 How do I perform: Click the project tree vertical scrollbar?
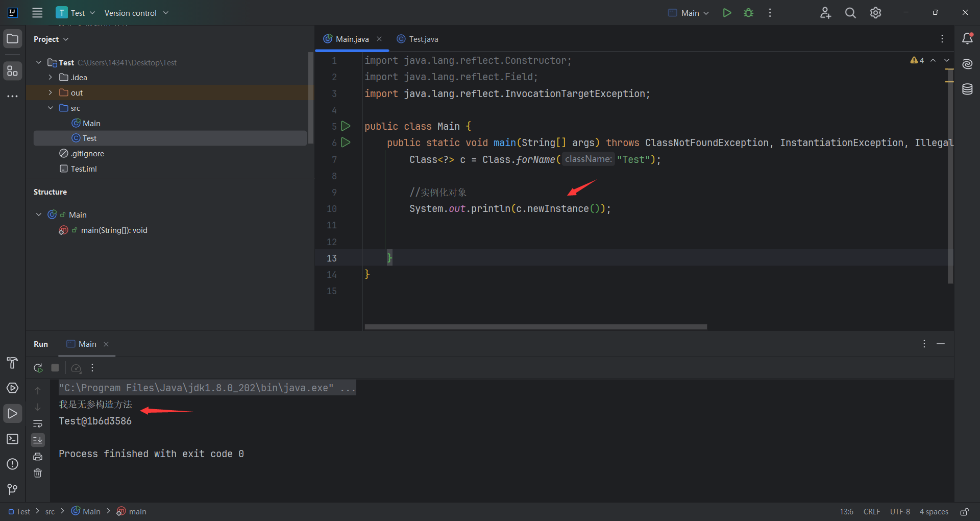pos(311,98)
